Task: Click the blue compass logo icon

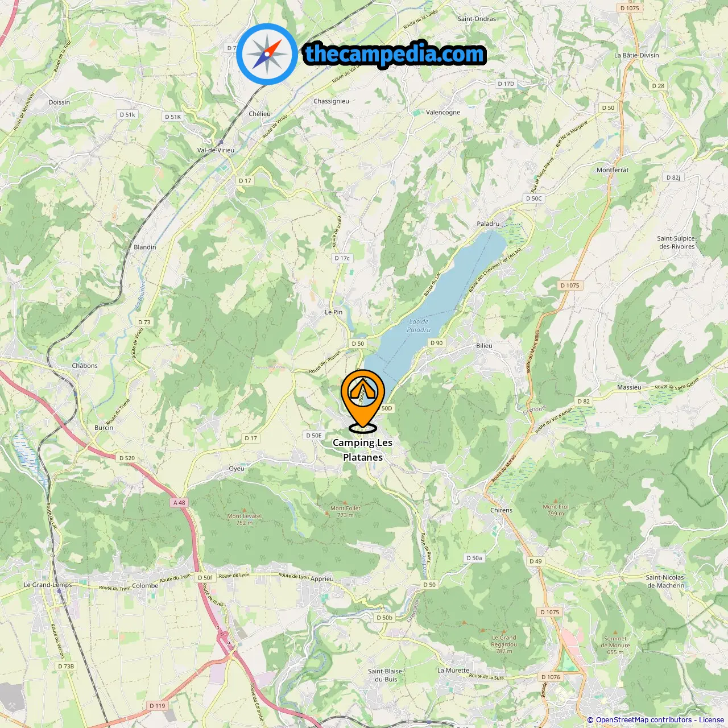Action: point(267,54)
